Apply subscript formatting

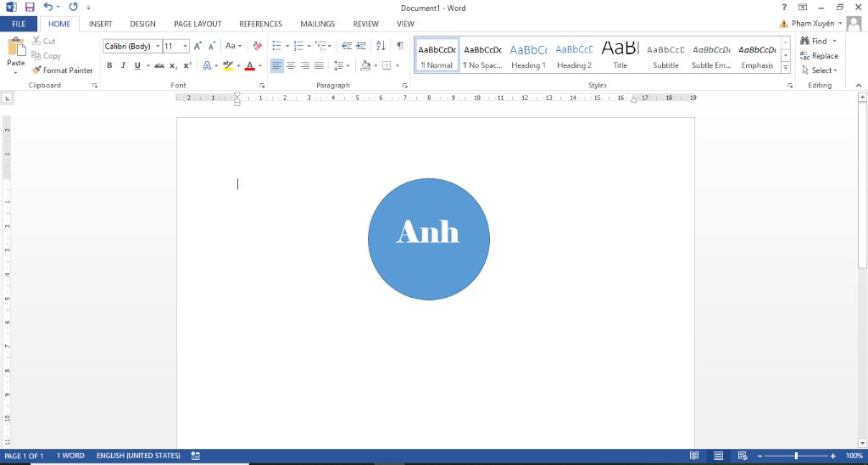point(173,65)
